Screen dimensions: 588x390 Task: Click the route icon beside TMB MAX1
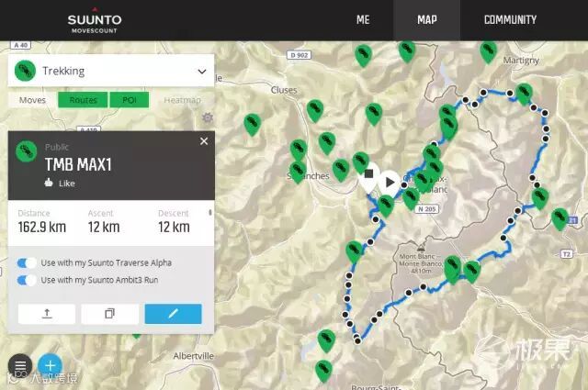point(27,151)
